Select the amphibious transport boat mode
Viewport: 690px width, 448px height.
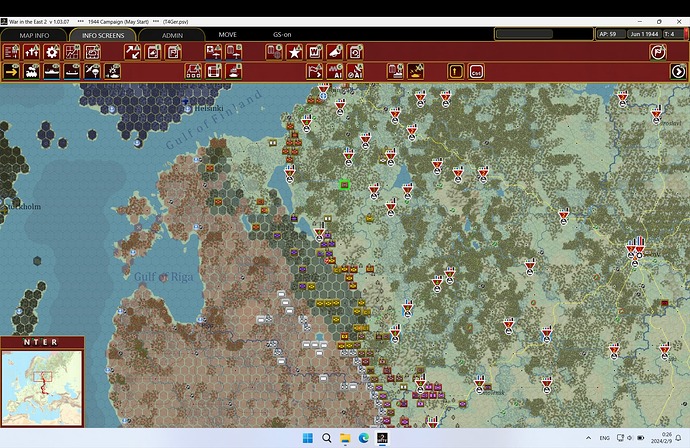72,71
